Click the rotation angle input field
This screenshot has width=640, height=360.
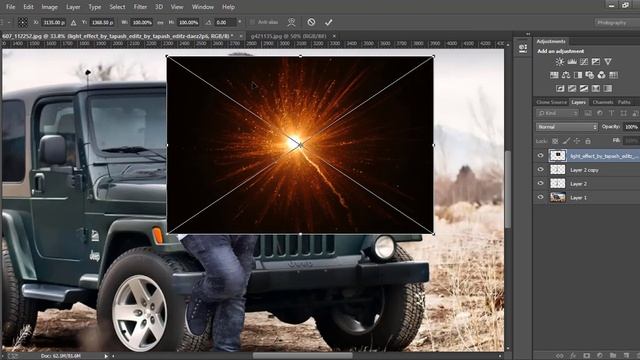pos(226,22)
